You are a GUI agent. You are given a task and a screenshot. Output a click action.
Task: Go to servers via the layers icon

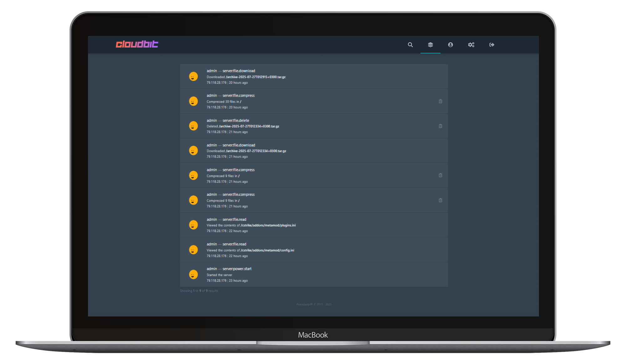click(x=430, y=45)
